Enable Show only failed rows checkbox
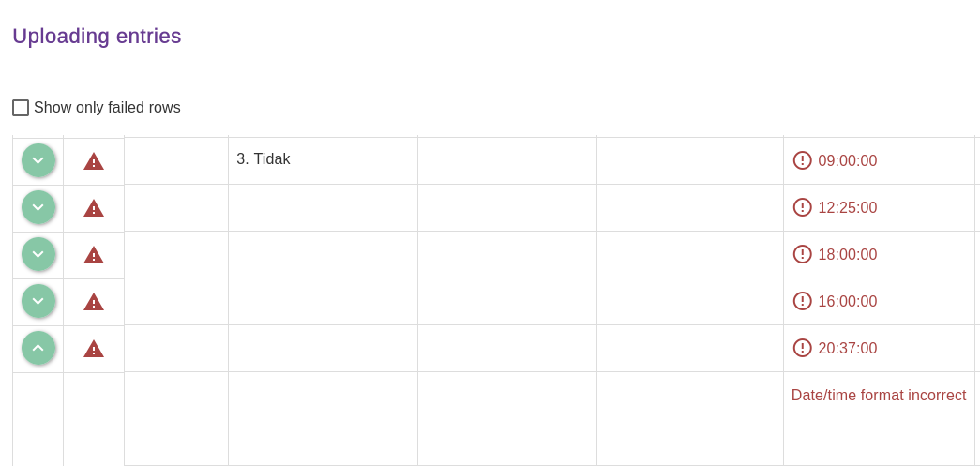Image resolution: width=980 pixels, height=466 pixels. pyautogui.click(x=21, y=108)
